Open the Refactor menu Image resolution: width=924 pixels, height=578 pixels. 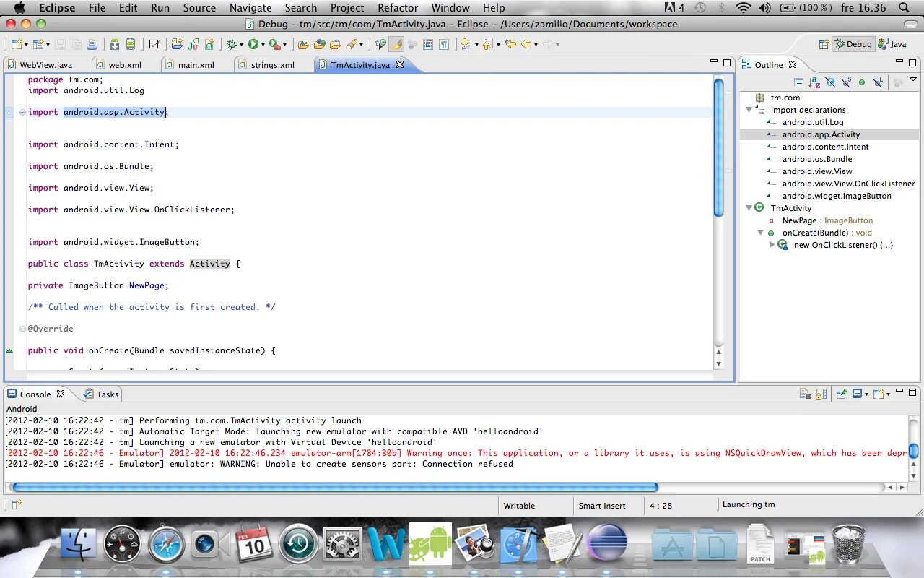click(398, 8)
